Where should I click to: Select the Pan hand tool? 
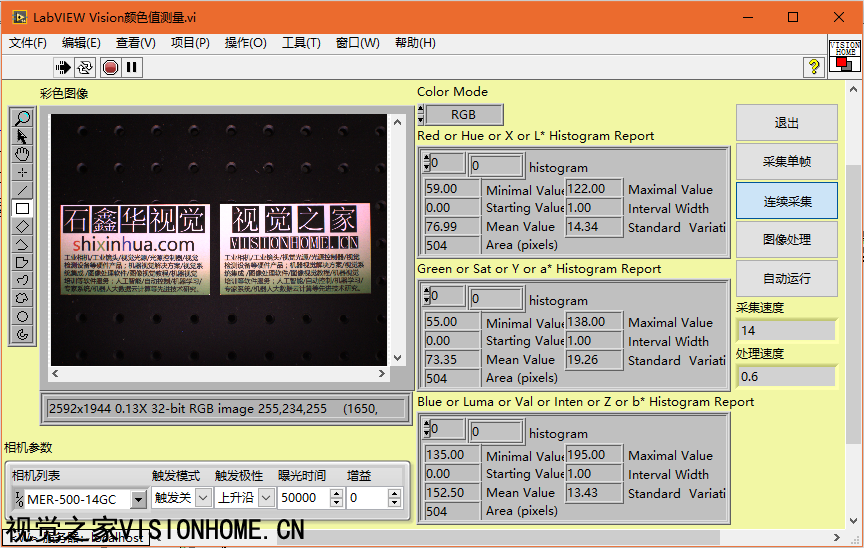[x=23, y=154]
